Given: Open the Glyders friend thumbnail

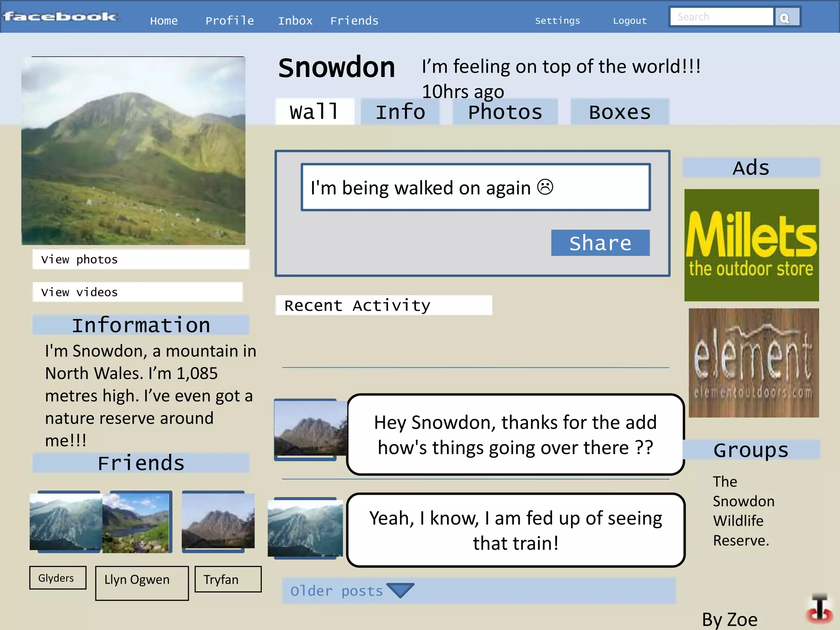Looking at the screenshot, I should coord(66,521).
